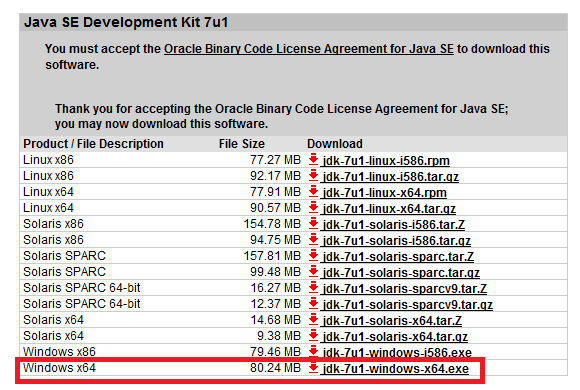580x390 pixels.
Task: Download jdk-7u1-solaris-i586.tar.gz file link
Action: 397,241
